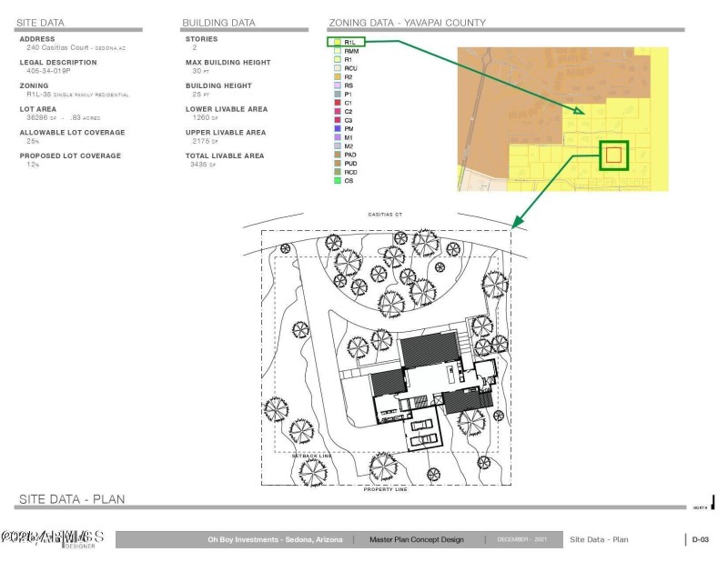Click the D-03 sheet number

tap(700, 539)
